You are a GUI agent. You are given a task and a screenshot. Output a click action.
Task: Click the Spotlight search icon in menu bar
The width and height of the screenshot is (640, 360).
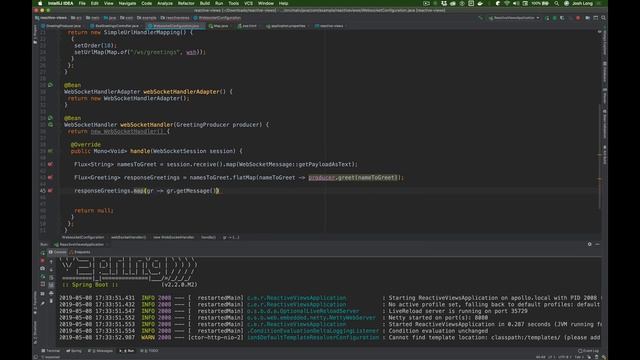click(556, 3)
